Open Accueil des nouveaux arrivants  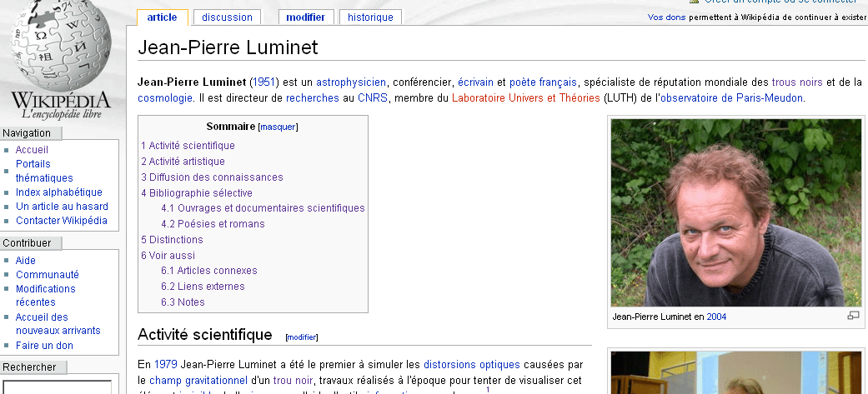tap(58, 324)
